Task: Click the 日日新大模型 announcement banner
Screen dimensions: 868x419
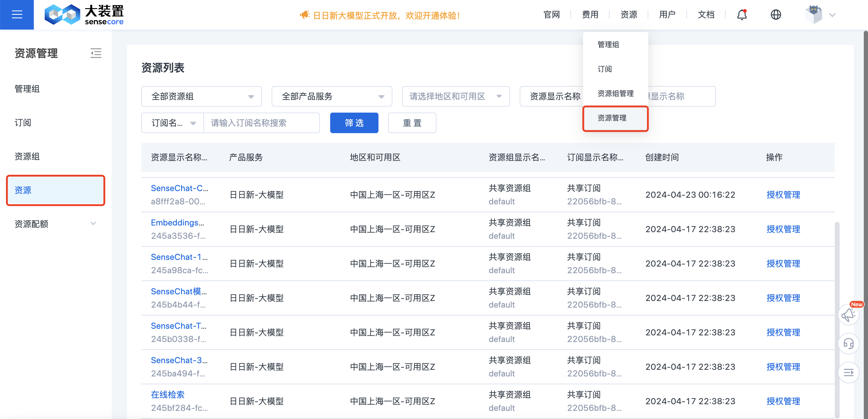Action: (386, 15)
